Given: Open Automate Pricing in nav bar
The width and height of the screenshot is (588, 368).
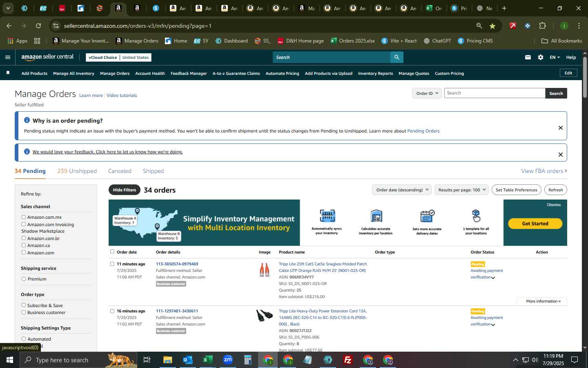Looking at the screenshot, I should (x=282, y=73).
